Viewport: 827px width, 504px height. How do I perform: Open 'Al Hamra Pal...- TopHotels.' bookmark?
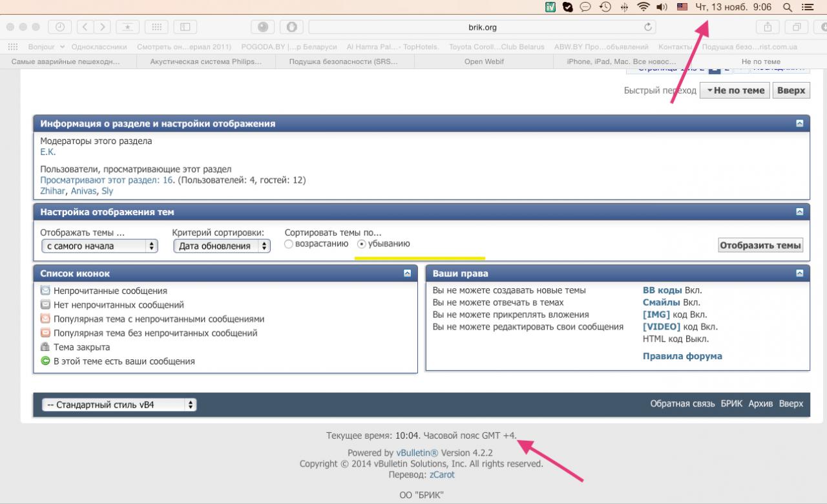[393, 47]
